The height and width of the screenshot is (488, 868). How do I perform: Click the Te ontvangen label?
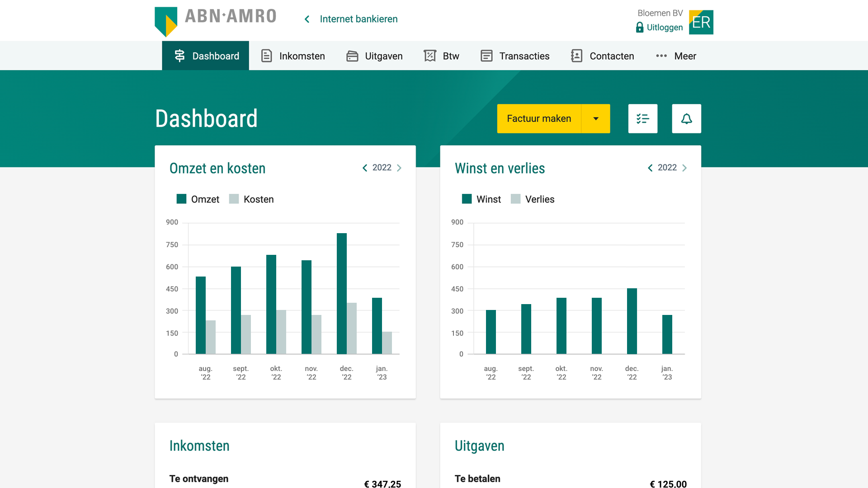click(x=199, y=479)
